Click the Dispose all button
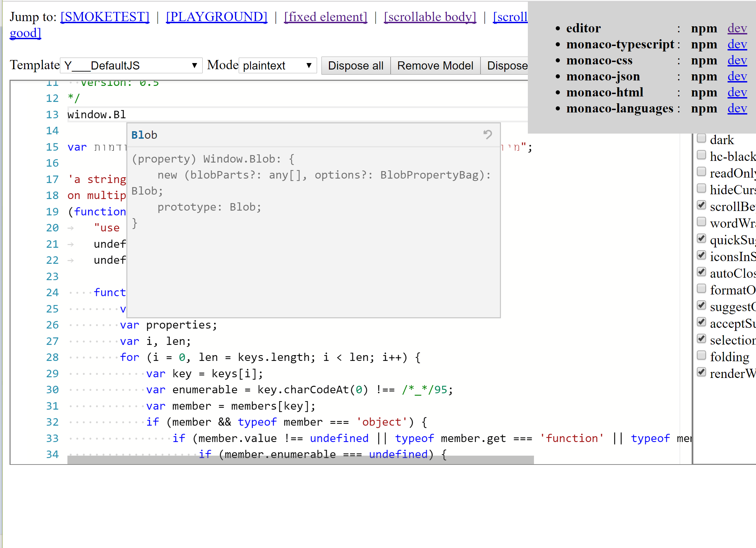Image resolution: width=756 pixels, height=548 pixels. click(356, 65)
